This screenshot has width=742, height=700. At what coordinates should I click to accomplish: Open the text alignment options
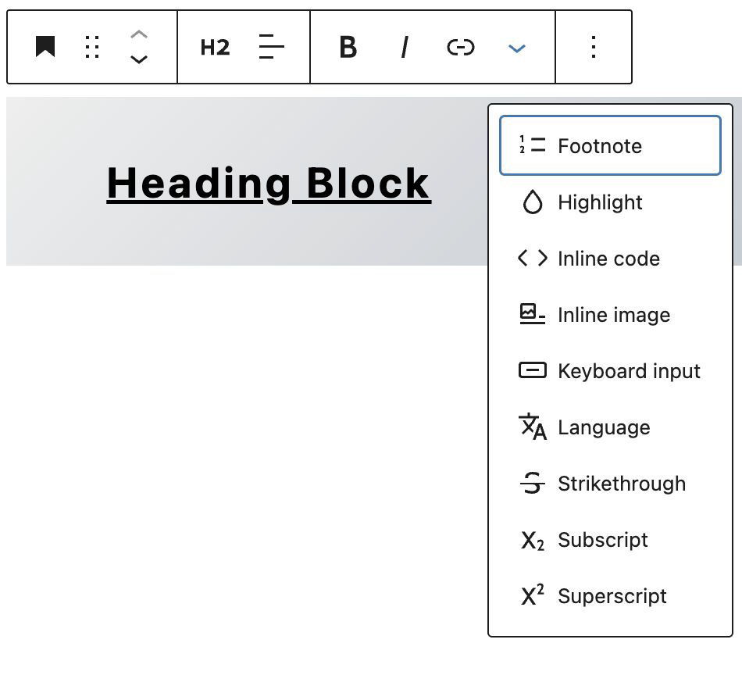272,47
